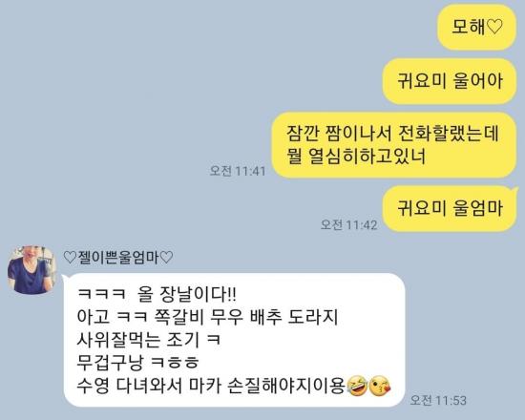Tap the heart in the 모해 bubble

tap(494, 27)
